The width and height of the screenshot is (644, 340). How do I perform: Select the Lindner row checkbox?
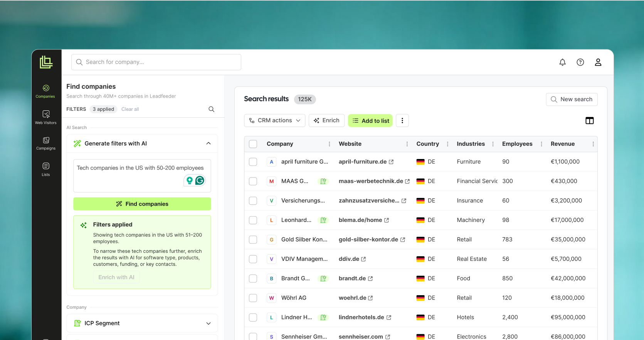[x=253, y=317]
